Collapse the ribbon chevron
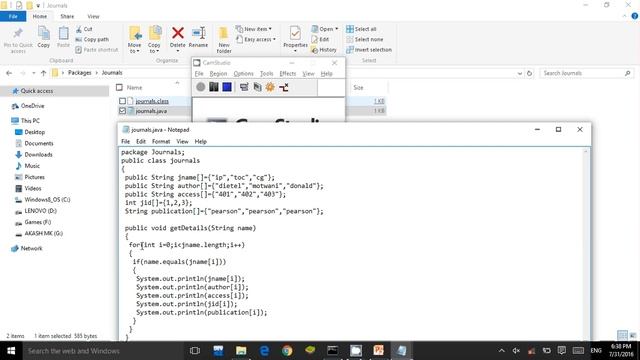Image resolution: width=640 pixels, height=360 pixels. click(x=624, y=16)
